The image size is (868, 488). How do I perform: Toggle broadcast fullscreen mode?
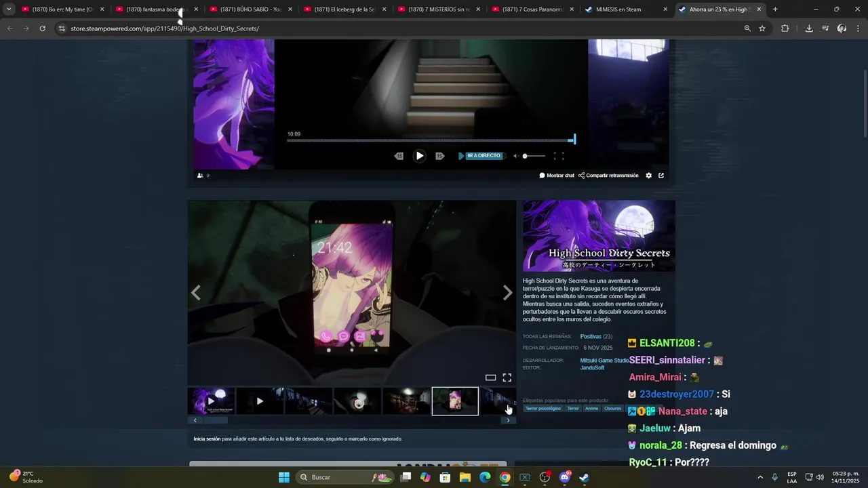pos(559,156)
